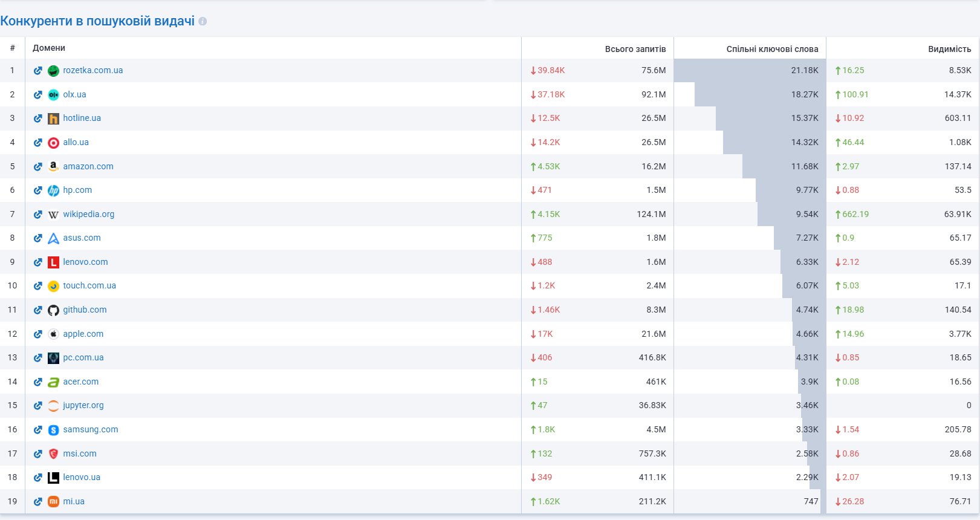Open the samsung.com domain link
980x520 pixels.
point(91,429)
